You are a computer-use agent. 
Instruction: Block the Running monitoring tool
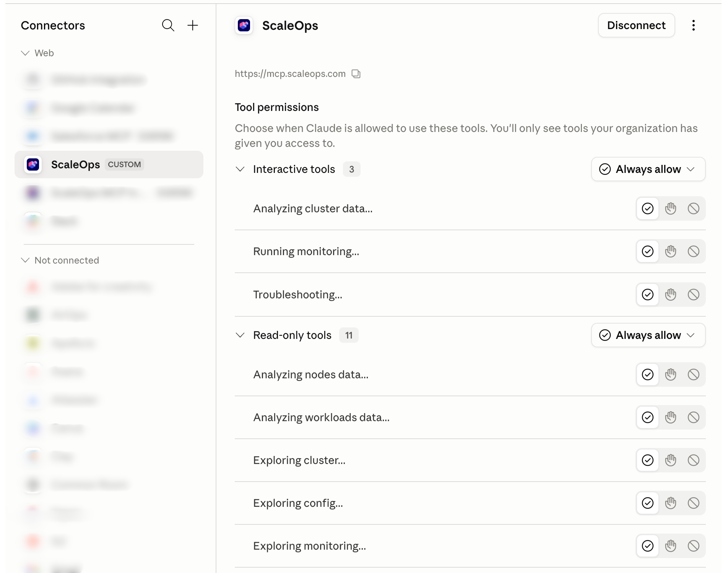tap(693, 251)
